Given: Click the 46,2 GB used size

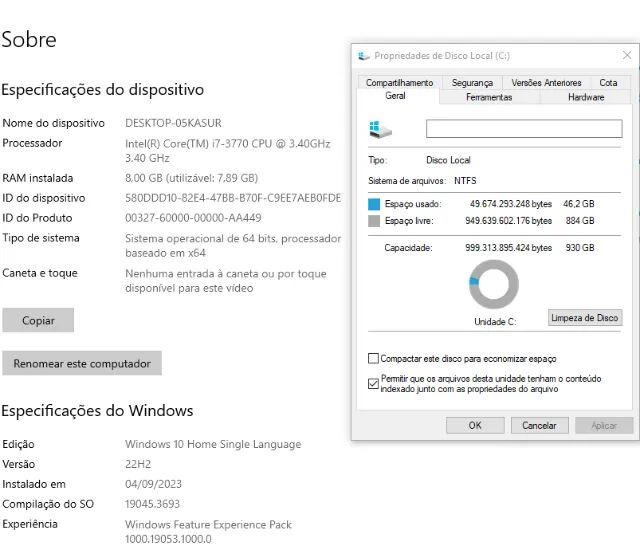Looking at the screenshot, I should point(579,204).
